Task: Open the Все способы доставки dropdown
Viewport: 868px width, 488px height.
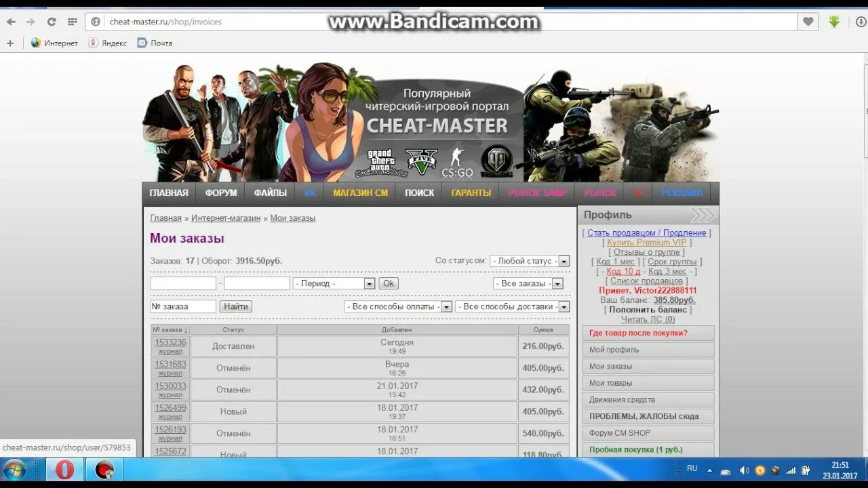Action: [x=512, y=306]
